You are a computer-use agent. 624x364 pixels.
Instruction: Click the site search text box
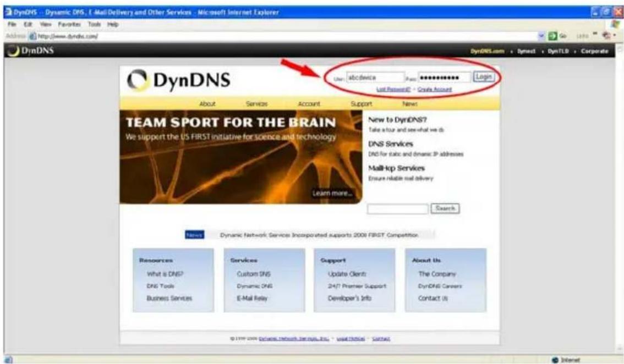point(397,209)
